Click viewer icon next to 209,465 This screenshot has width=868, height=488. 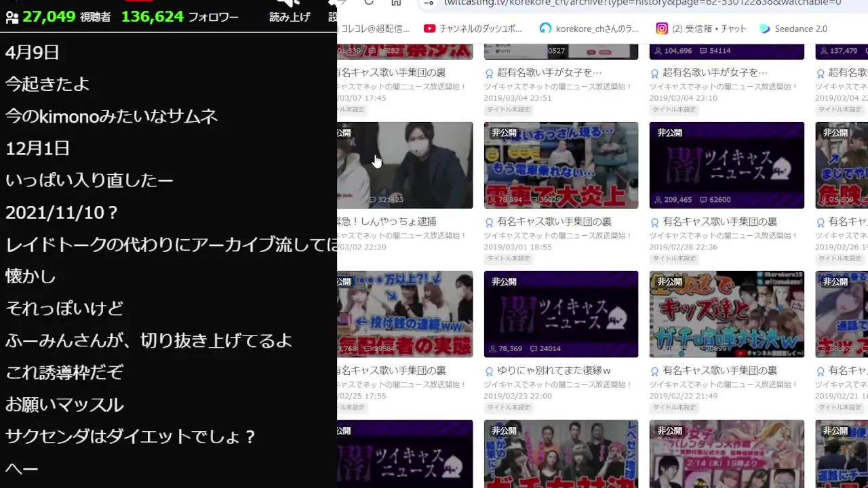(658, 200)
